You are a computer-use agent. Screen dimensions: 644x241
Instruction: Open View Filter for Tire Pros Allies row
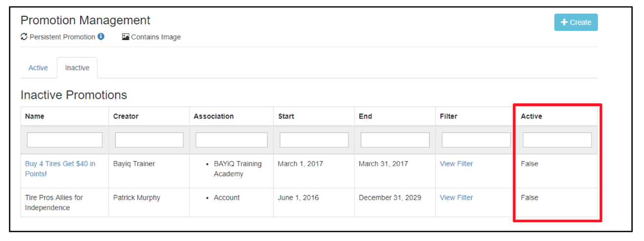coord(456,198)
